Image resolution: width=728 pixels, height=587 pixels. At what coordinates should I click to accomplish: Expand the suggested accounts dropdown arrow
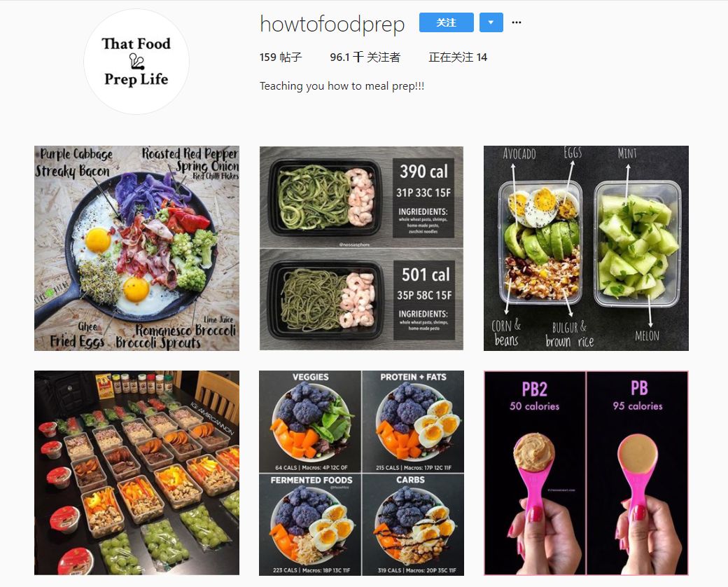coord(491,22)
